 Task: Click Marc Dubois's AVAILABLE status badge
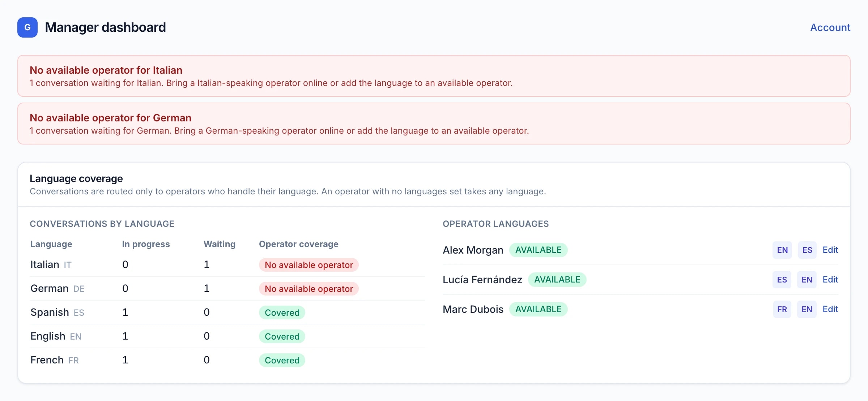pyautogui.click(x=538, y=309)
